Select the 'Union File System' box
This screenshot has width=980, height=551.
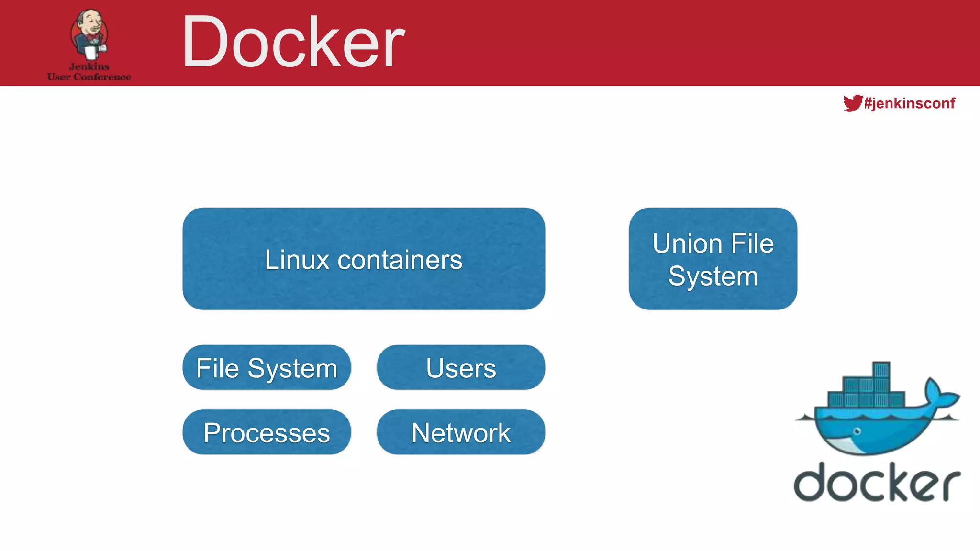[713, 259]
